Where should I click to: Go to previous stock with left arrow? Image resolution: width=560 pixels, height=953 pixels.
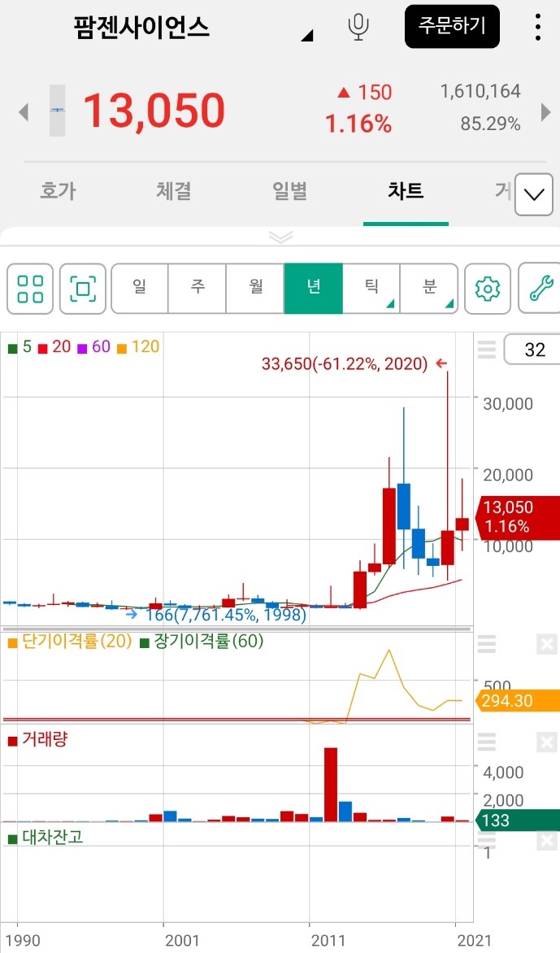tap(24, 112)
